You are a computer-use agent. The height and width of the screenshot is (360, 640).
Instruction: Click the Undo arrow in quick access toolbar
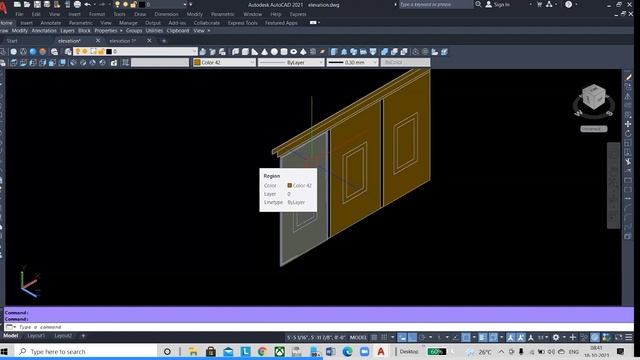click(87, 4)
